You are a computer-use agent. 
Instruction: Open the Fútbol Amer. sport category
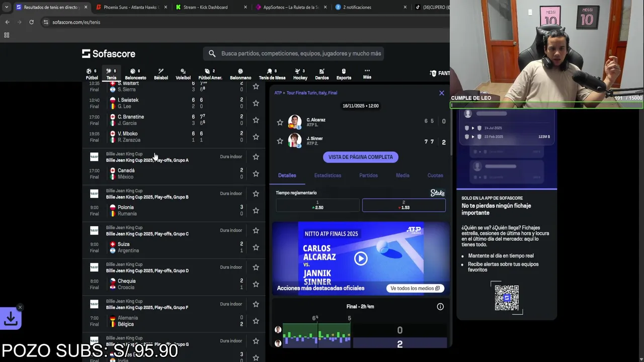pos(210,74)
